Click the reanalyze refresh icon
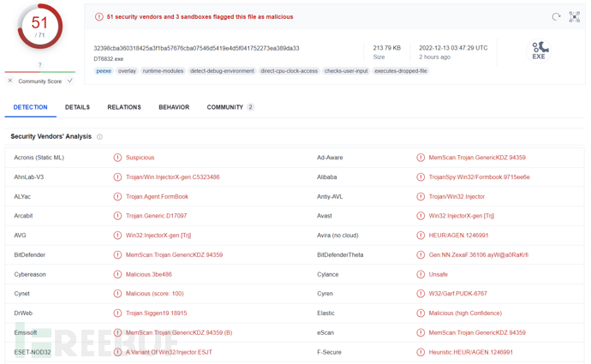This screenshot has width=591, height=364. (556, 16)
